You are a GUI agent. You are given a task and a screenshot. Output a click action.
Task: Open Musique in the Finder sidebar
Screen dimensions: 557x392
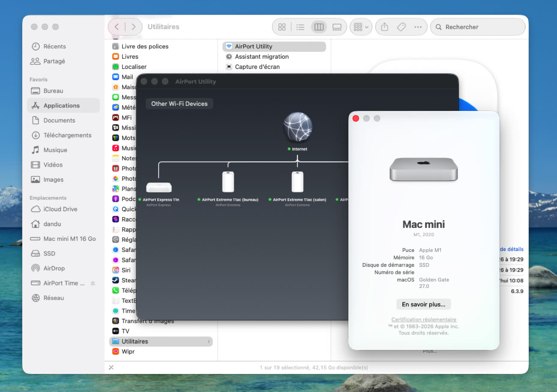pos(63,150)
